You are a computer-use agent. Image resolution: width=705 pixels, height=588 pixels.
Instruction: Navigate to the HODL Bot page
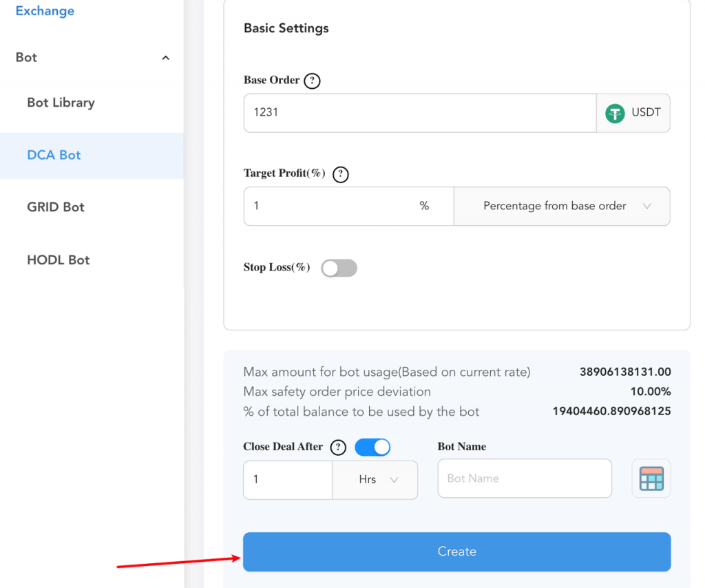[59, 260]
